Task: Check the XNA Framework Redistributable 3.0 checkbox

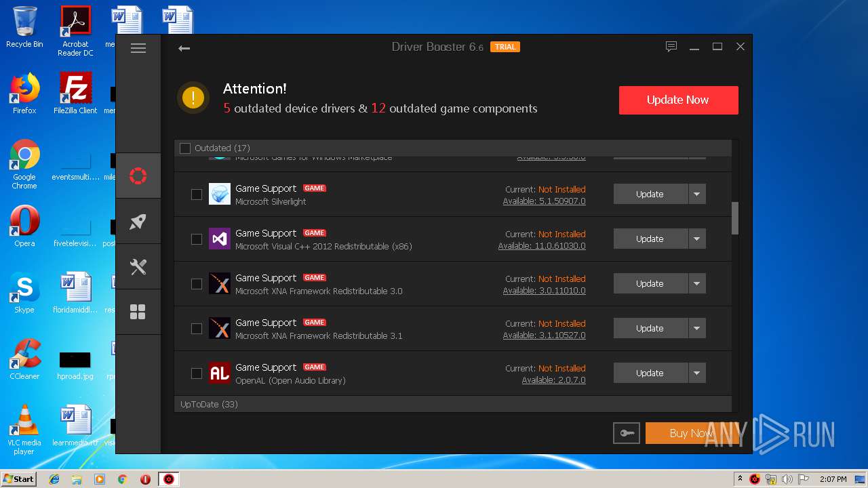Action: coord(197,284)
